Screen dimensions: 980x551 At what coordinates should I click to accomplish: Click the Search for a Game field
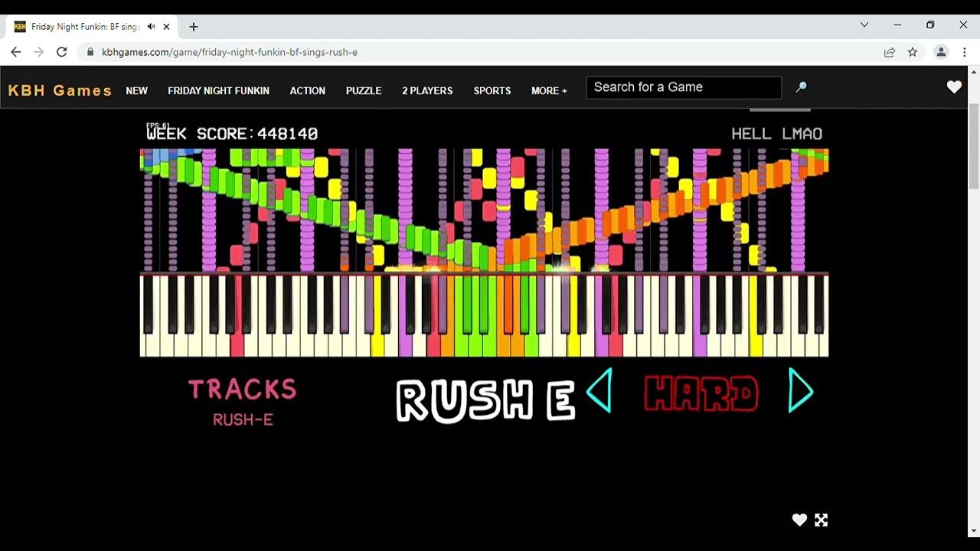pyautogui.click(x=684, y=87)
